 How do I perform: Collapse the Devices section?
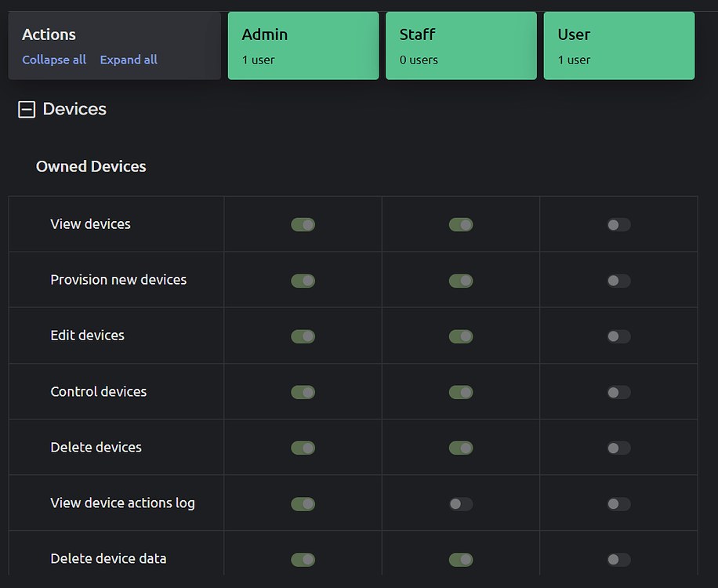pyautogui.click(x=26, y=109)
